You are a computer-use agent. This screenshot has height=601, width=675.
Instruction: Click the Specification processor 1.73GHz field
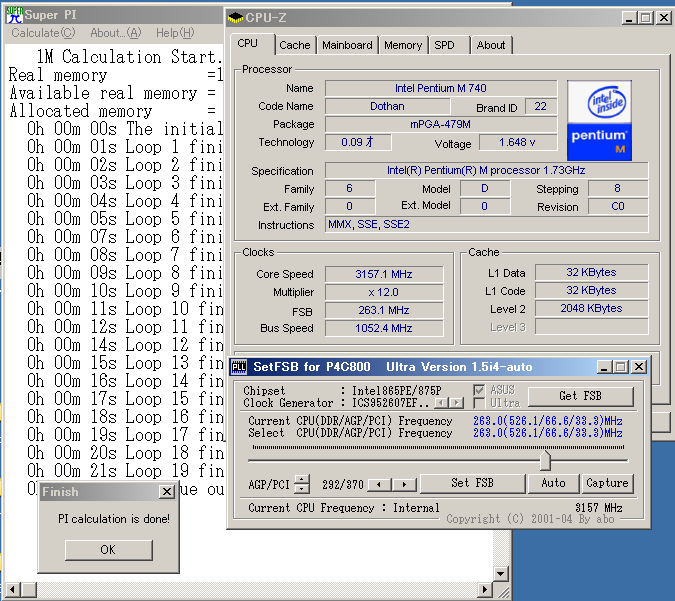pyautogui.click(x=486, y=170)
